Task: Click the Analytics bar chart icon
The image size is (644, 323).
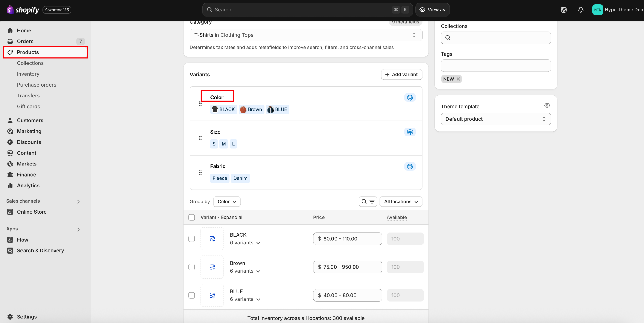Action: pyautogui.click(x=10, y=185)
